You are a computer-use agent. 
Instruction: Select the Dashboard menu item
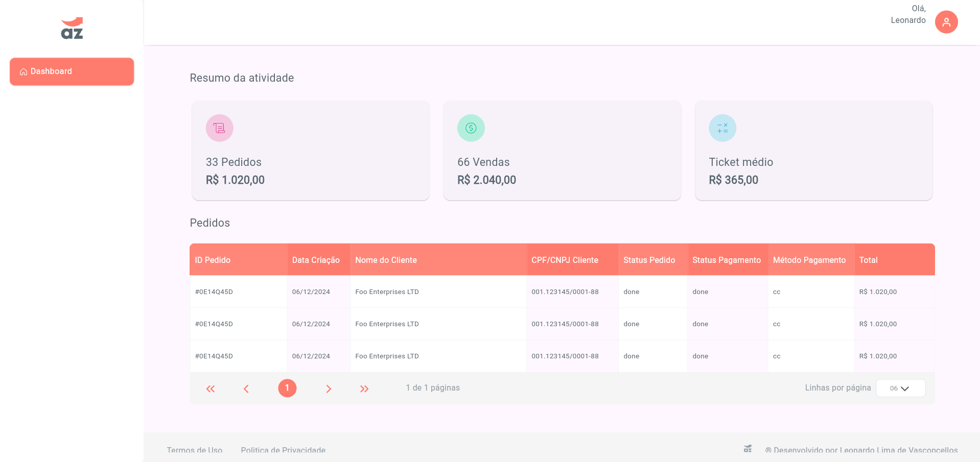click(x=72, y=71)
